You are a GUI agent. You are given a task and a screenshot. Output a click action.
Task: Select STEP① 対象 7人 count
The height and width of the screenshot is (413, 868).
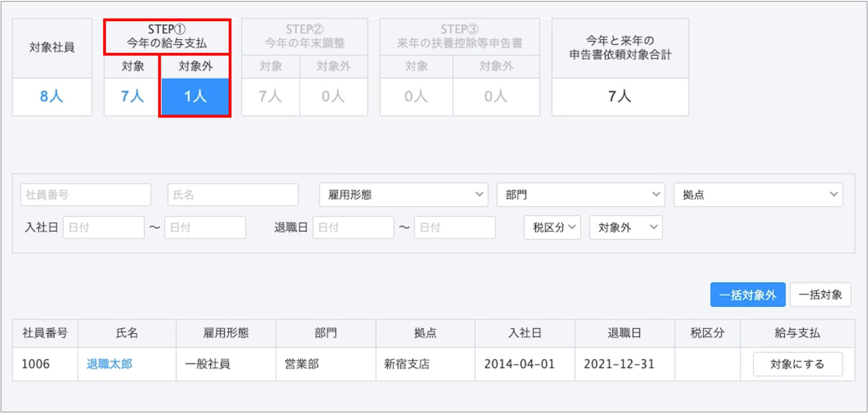point(132,97)
